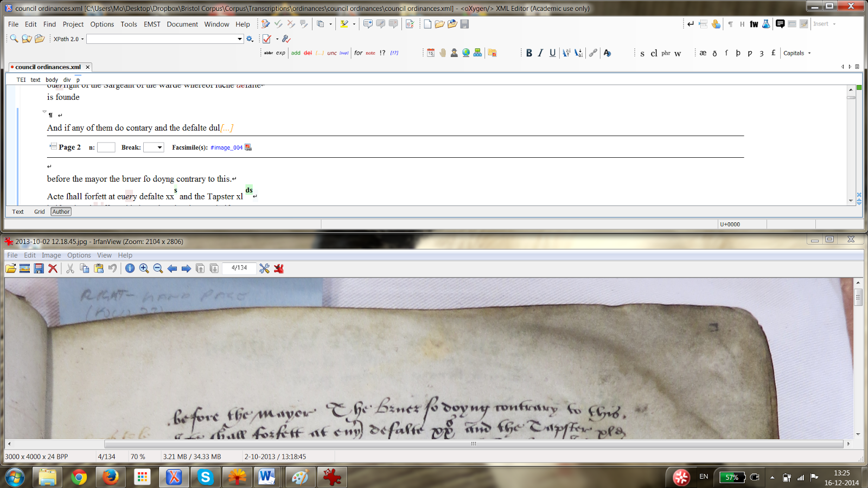Insert æ ligature character from toolbar
The image size is (868, 488).
tap(703, 53)
